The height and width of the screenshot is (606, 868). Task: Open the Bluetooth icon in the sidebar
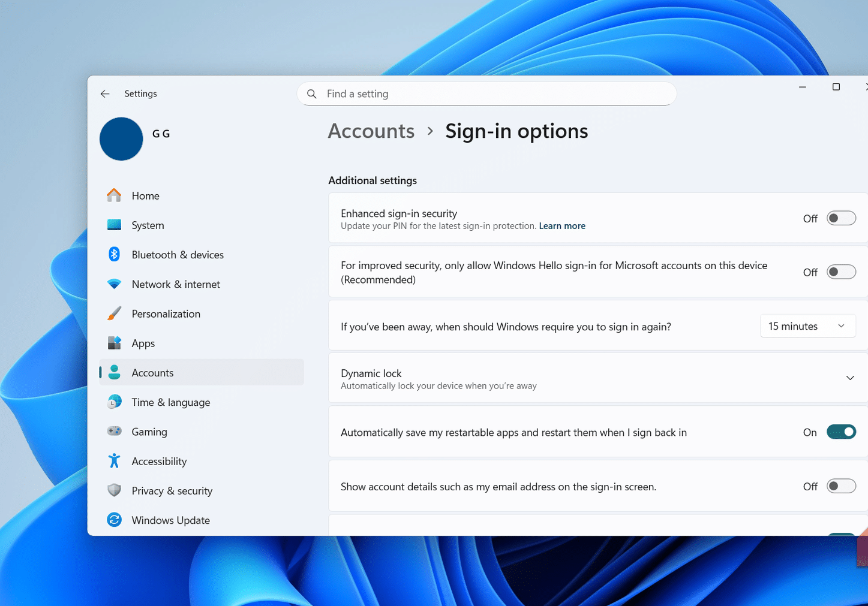pyautogui.click(x=114, y=254)
